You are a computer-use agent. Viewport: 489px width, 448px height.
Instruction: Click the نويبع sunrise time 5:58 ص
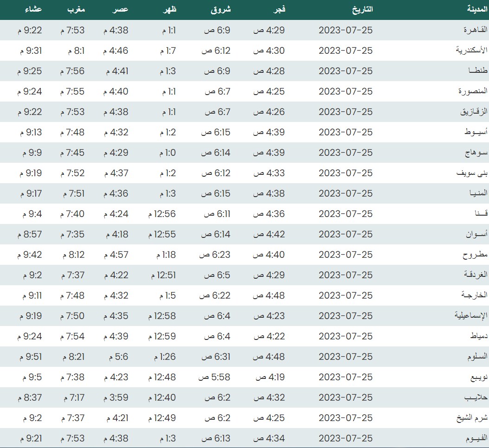[215, 377]
